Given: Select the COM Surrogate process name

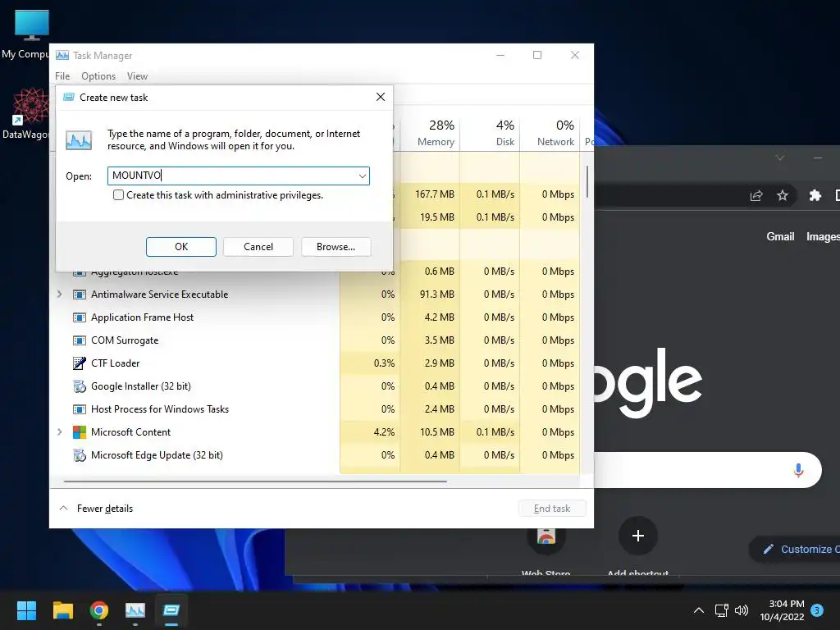Looking at the screenshot, I should (x=125, y=340).
